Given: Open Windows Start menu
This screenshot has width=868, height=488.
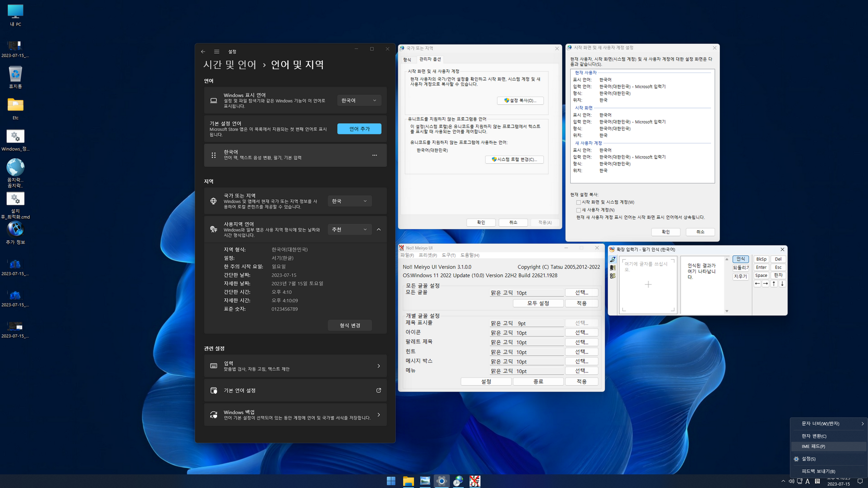Looking at the screenshot, I should pos(391,481).
